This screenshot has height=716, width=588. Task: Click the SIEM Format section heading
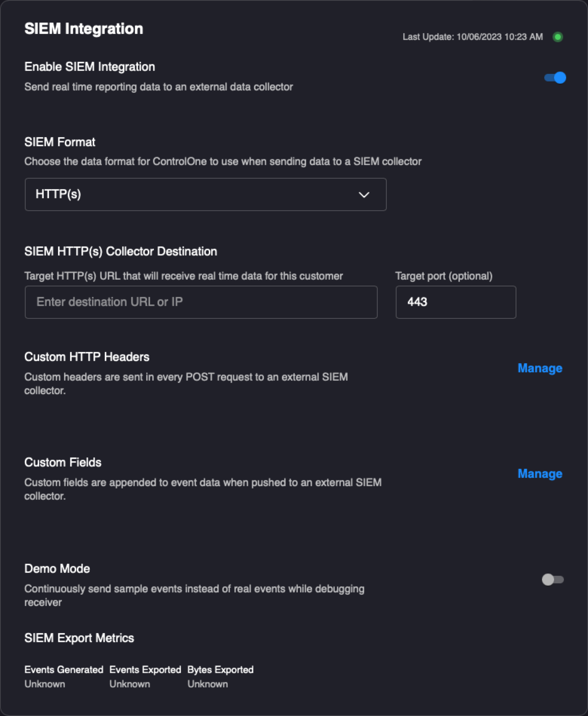[60, 142]
